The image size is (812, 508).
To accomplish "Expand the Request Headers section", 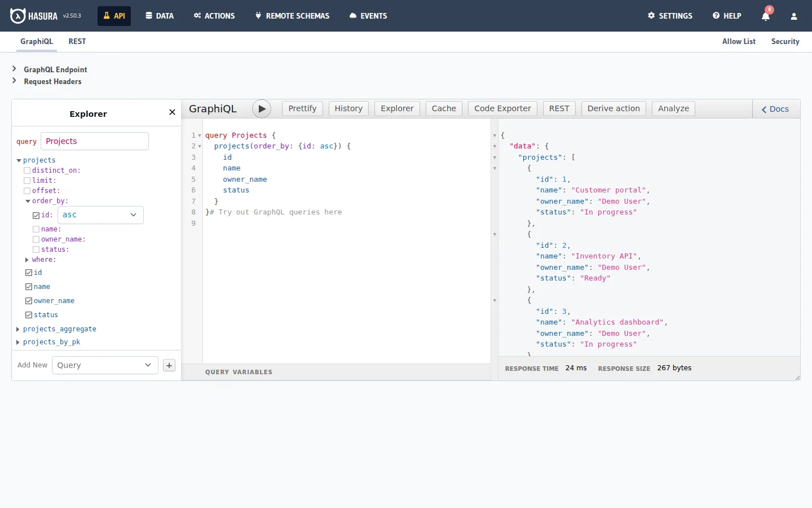I will click(x=47, y=81).
